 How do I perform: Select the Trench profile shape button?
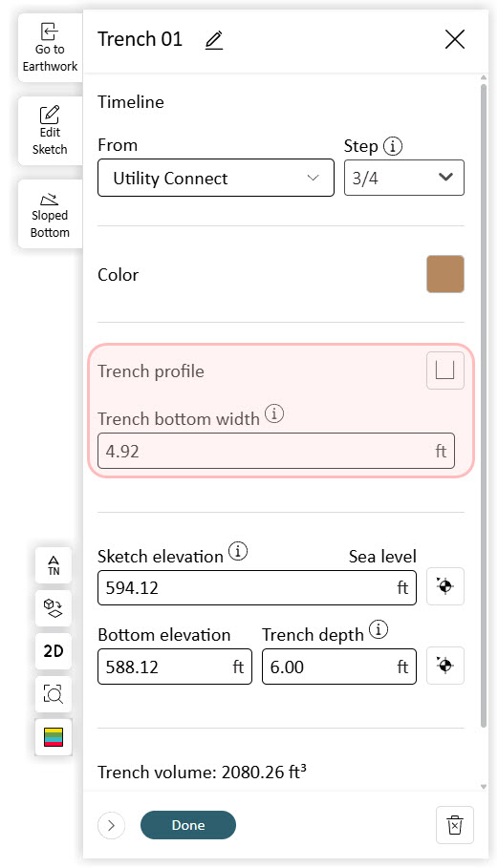(x=445, y=370)
